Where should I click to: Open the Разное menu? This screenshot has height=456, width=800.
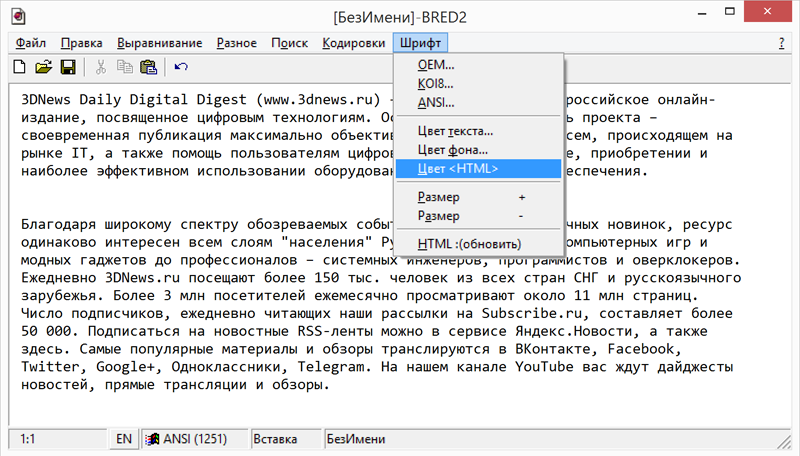pos(237,43)
